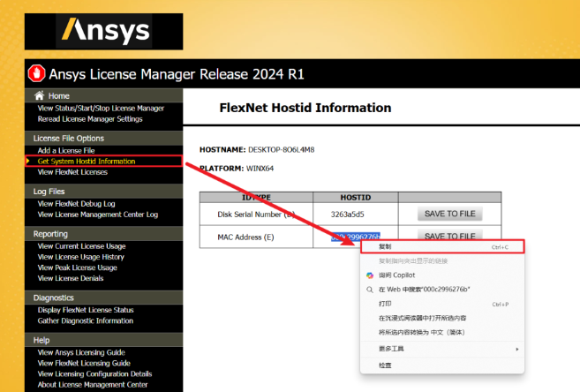Click the Home house icon
This screenshot has width=580, height=392.
pos(39,95)
